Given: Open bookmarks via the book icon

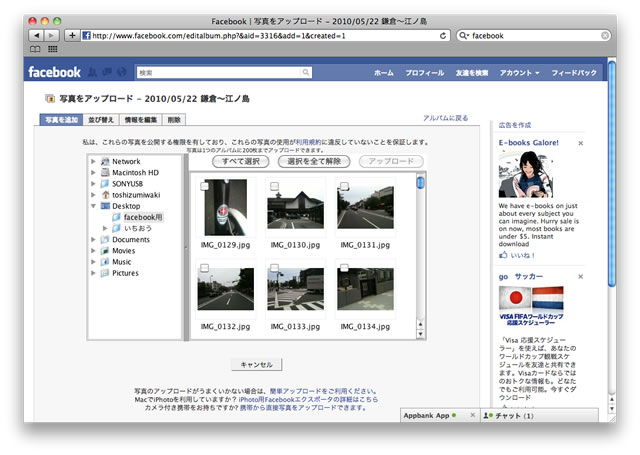Looking at the screenshot, I should click(35, 49).
